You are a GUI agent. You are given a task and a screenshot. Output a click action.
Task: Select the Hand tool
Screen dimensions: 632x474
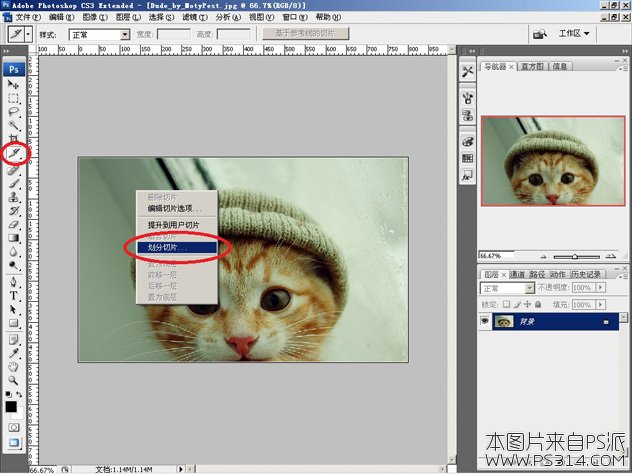pyautogui.click(x=14, y=366)
